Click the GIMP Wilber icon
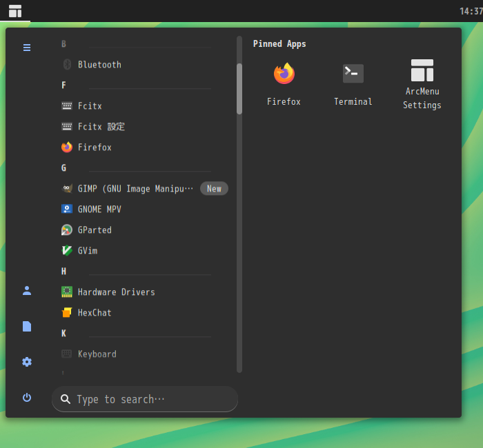Viewport: 483px width, 448px height. [x=67, y=188]
